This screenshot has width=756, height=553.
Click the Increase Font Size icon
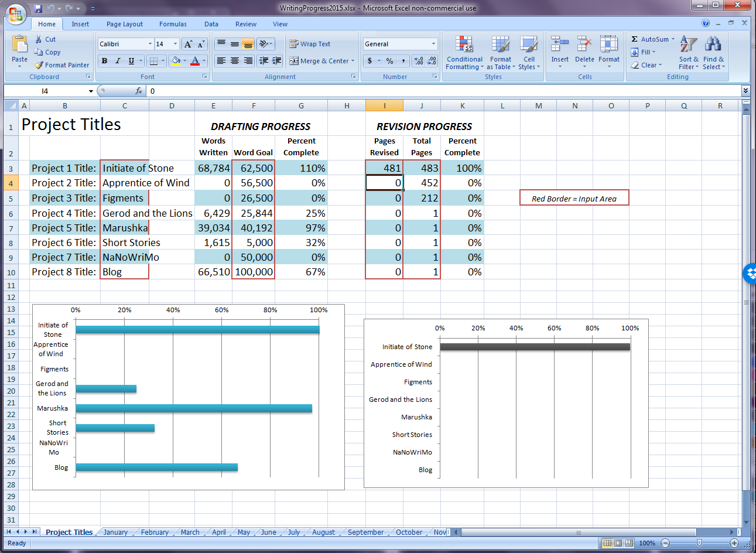(x=188, y=45)
